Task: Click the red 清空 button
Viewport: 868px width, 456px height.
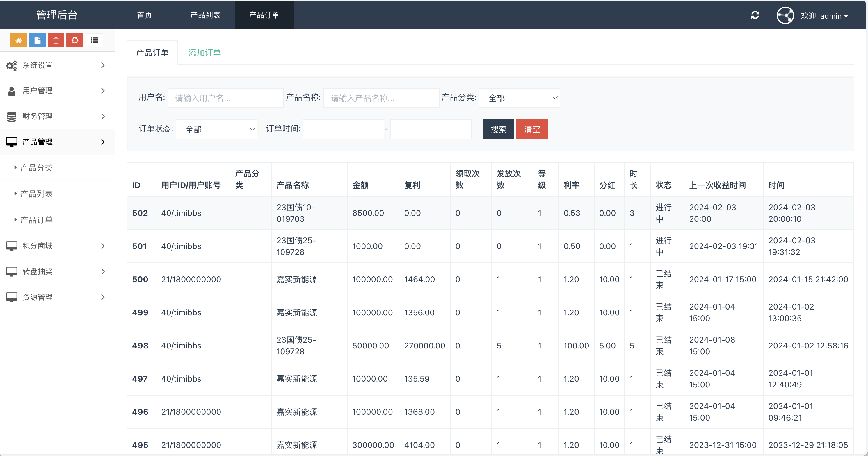Action: tap(531, 129)
